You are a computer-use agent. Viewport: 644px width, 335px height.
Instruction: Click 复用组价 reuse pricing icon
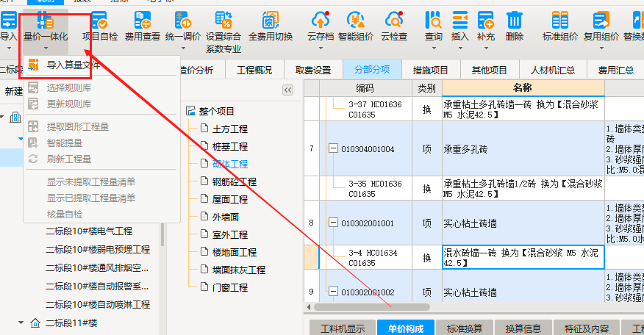601,21
